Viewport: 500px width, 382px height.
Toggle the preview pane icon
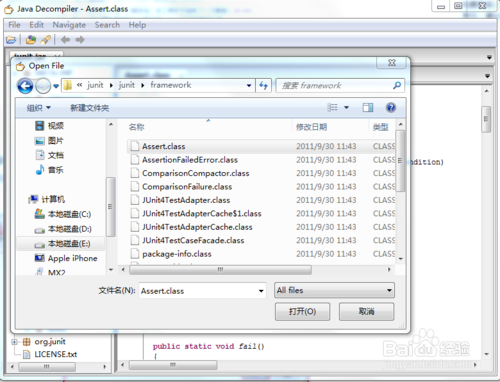pos(368,107)
